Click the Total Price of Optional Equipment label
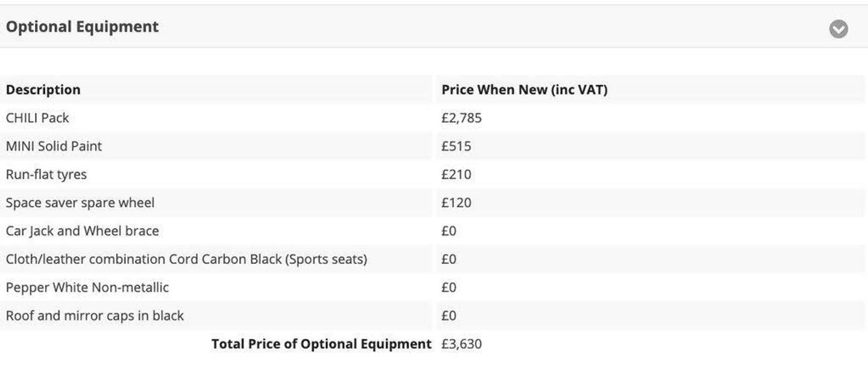The image size is (868, 376). [x=321, y=345]
